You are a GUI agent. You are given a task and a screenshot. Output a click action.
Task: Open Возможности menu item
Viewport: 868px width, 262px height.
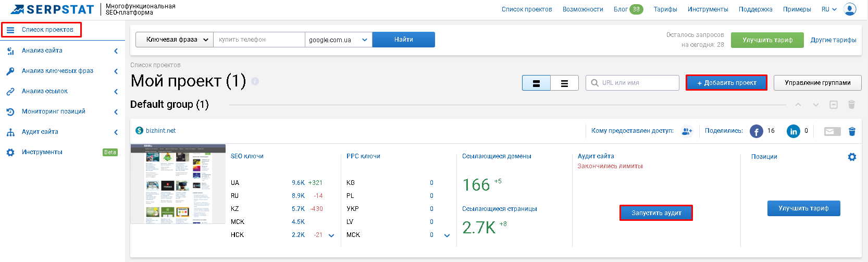[x=583, y=9]
